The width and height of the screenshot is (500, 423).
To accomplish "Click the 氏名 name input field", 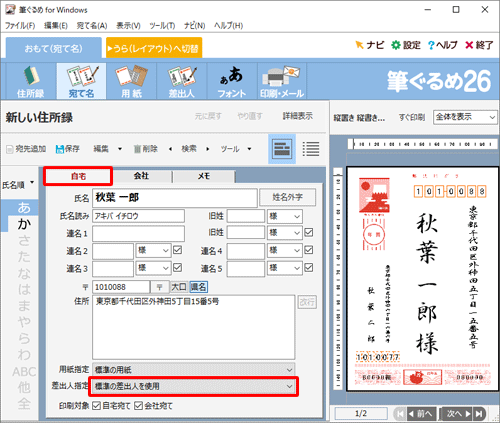I will tap(175, 197).
